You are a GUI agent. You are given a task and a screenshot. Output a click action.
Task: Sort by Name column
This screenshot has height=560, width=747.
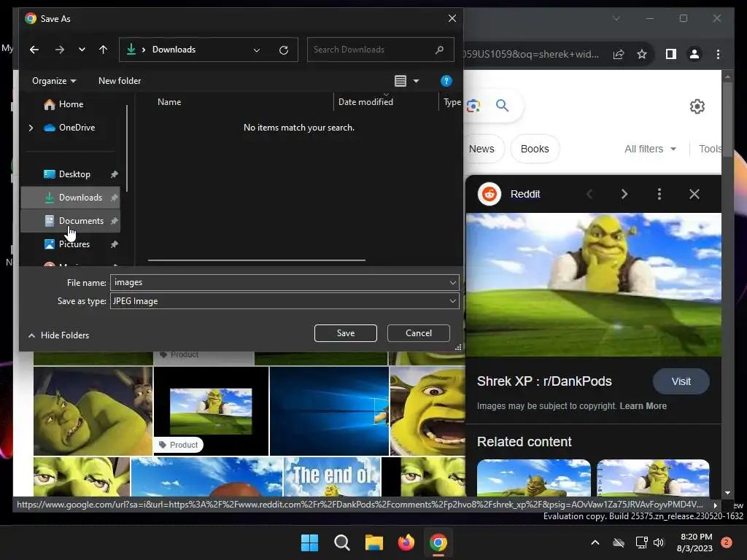tap(169, 102)
